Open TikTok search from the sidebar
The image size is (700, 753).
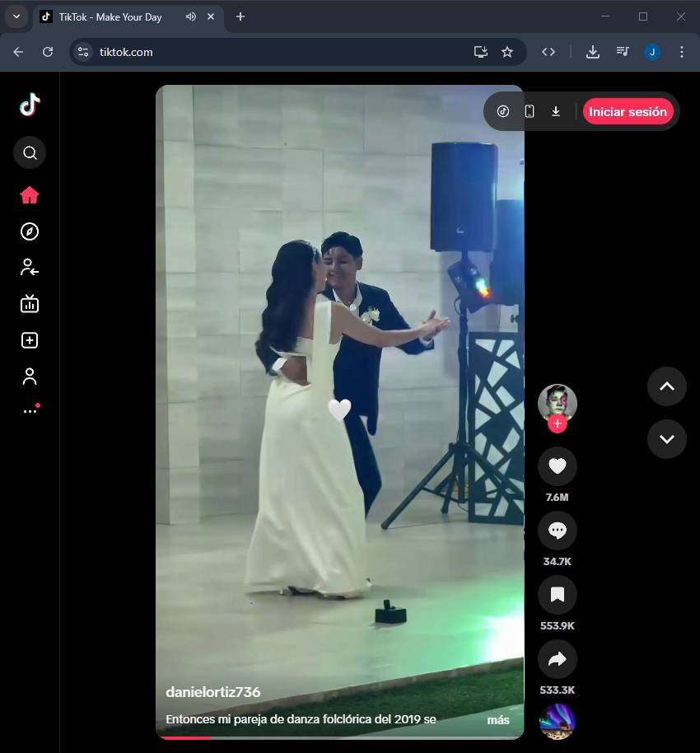[30, 152]
